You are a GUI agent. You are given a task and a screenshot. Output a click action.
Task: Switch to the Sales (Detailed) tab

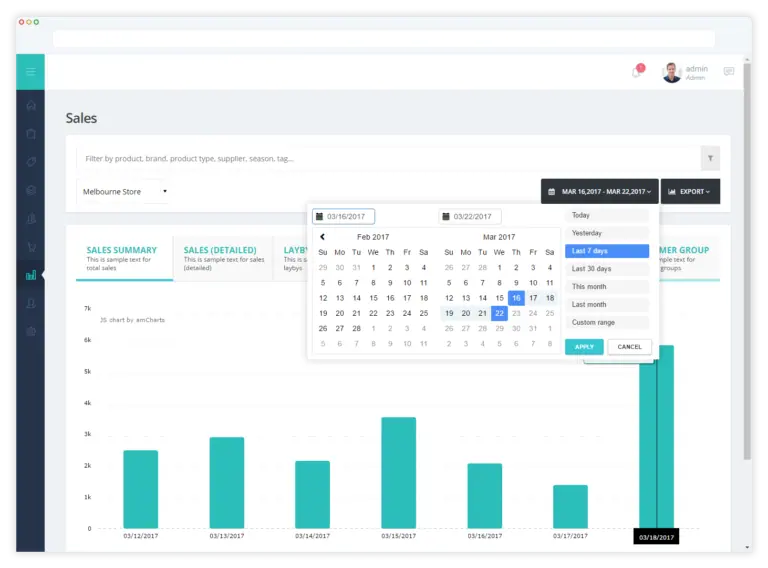(x=223, y=258)
